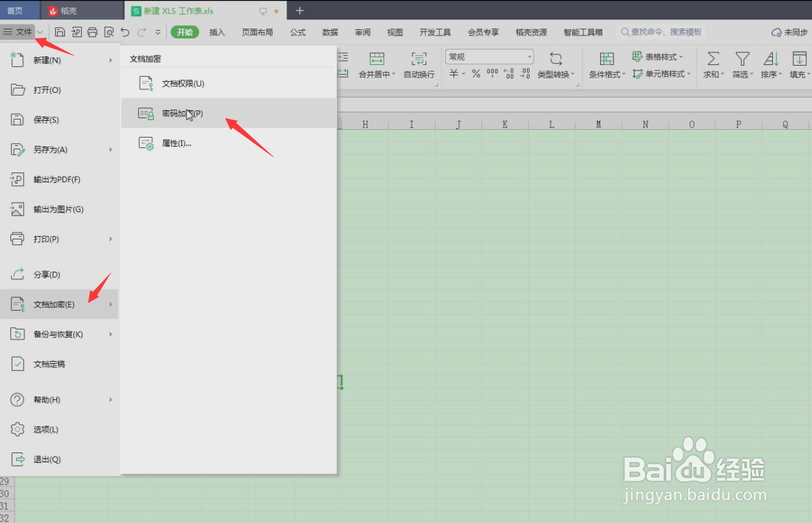Open 选项(L) settings entry
Viewport: 812px width, 523px height.
[59, 429]
